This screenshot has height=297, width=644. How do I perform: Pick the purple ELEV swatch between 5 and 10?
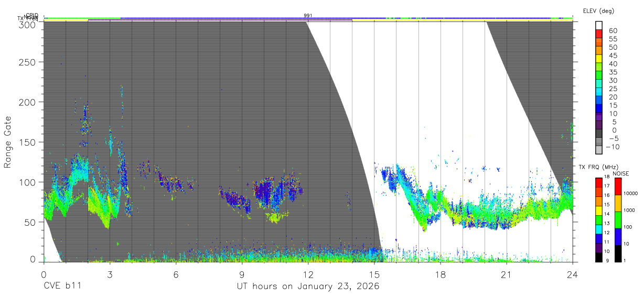tap(599, 117)
